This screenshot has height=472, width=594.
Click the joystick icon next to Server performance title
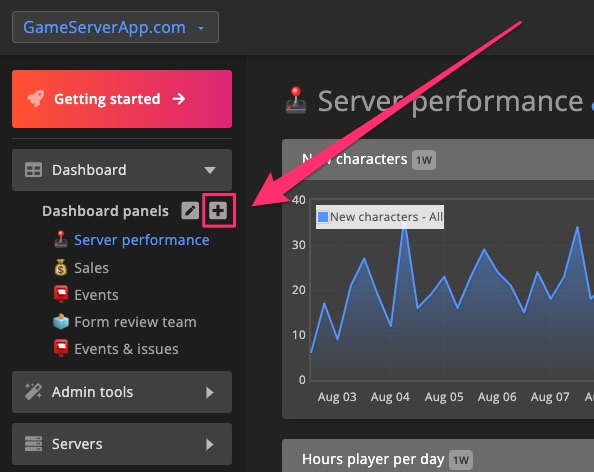pos(296,100)
